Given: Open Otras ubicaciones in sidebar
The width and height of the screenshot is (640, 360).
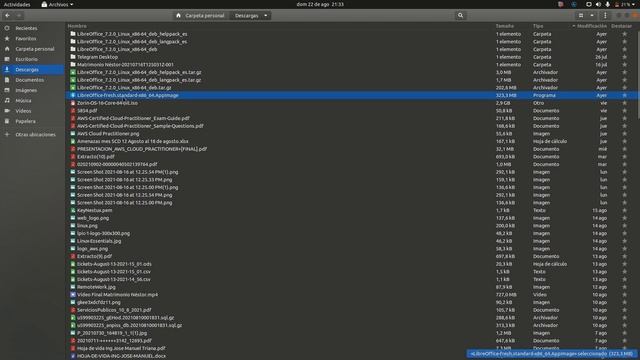Looking at the screenshot, I should click(x=35, y=134).
